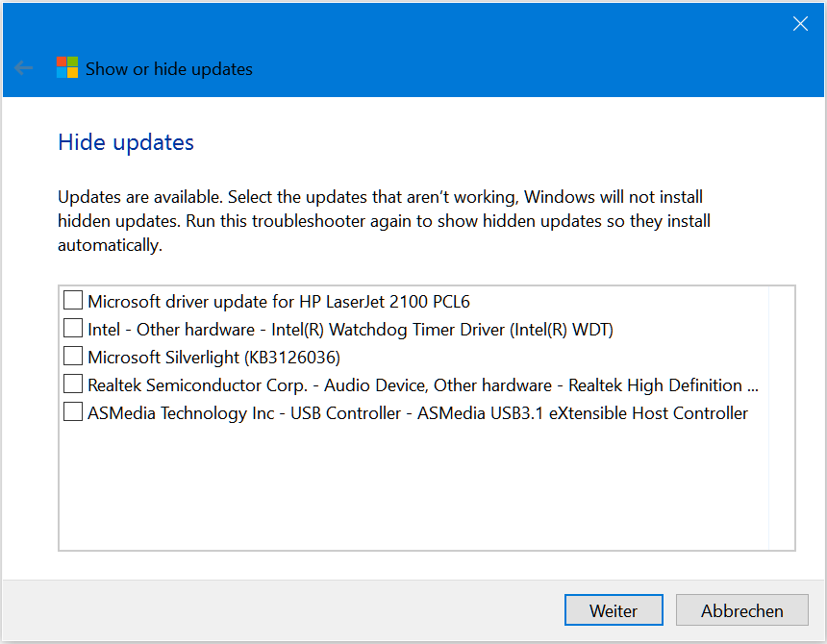This screenshot has height=644, width=827.
Task: Tick the Intel Watchdog Timer Driver checkbox
Action: (73, 328)
